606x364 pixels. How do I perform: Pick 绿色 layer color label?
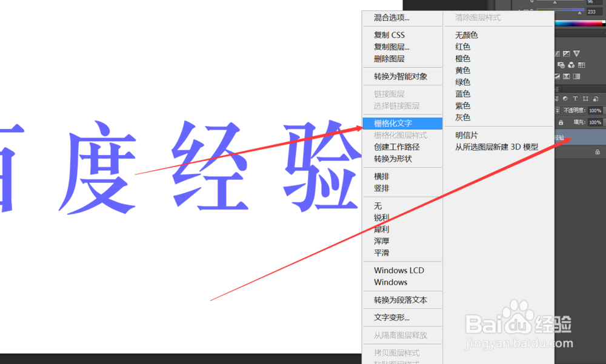pyautogui.click(x=462, y=82)
